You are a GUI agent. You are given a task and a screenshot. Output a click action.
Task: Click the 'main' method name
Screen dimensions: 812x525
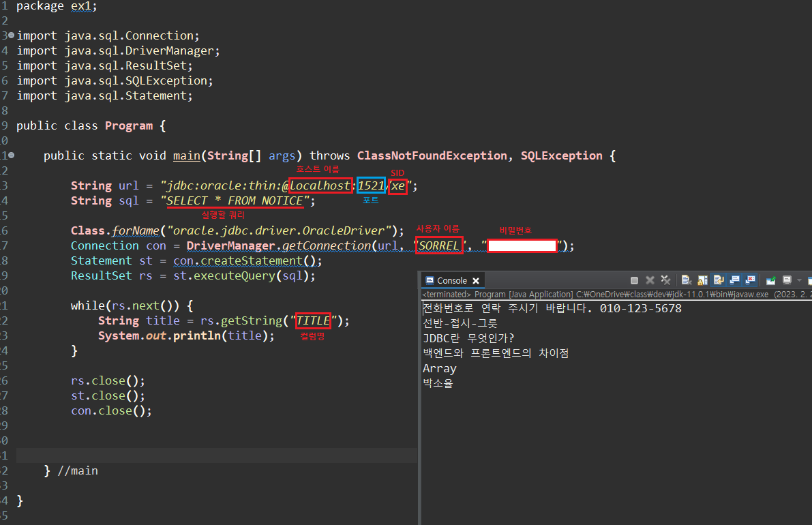click(186, 156)
